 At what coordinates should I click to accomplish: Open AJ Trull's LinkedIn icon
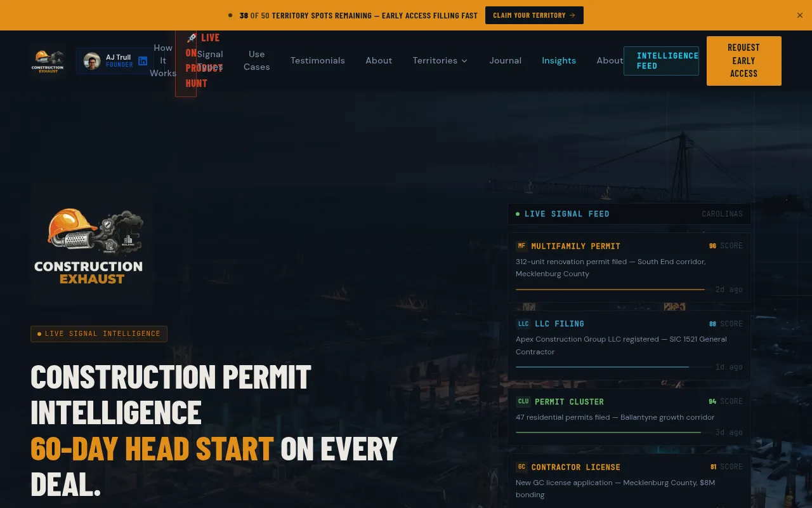[143, 61]
